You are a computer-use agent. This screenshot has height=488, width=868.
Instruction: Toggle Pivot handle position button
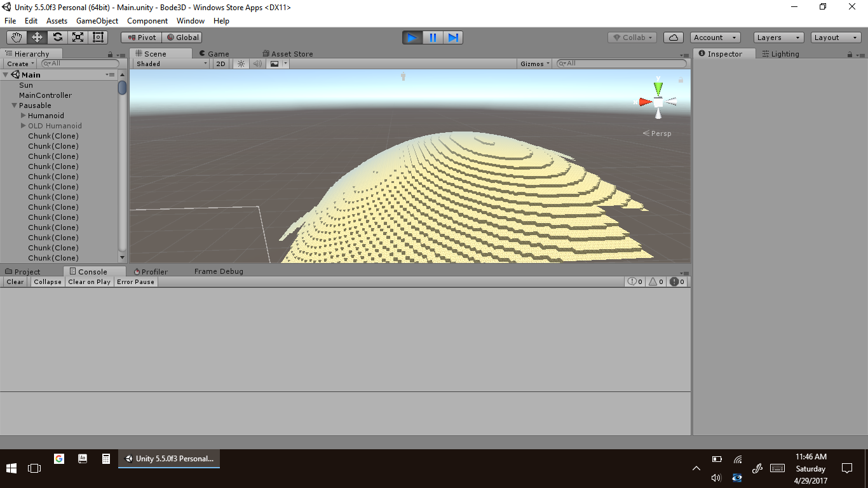pyautogui.click(x=142, y=37)
